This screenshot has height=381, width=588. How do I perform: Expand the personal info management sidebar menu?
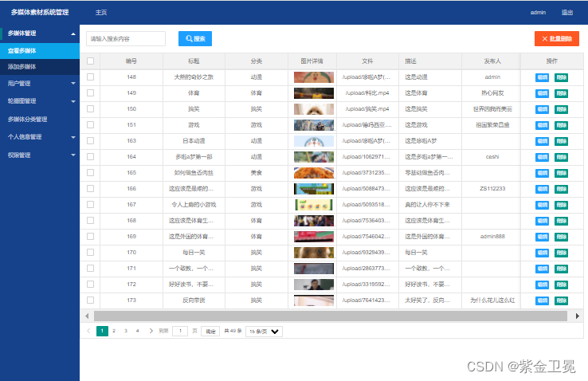click(x=40, y=137)
